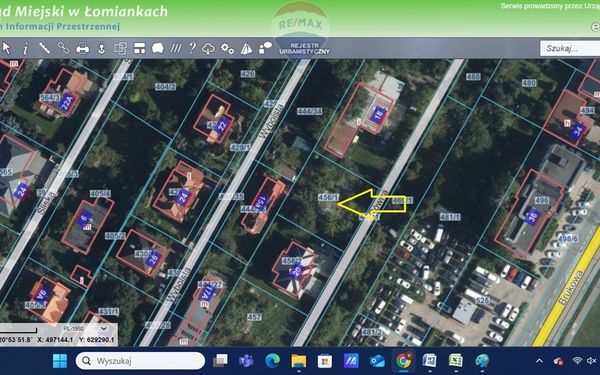The image size is (600, 375).
Task: Click the chain link icon
Action: tap(63, 48)
